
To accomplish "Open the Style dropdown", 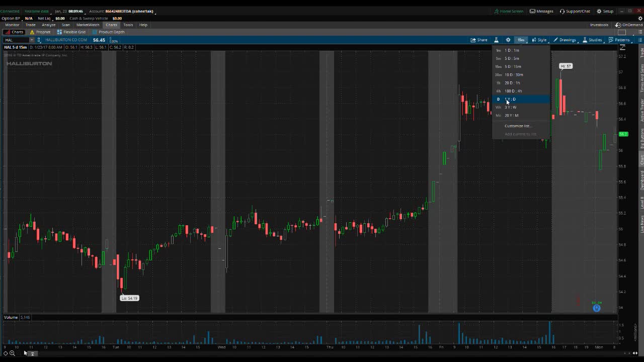I will point(539,40).
